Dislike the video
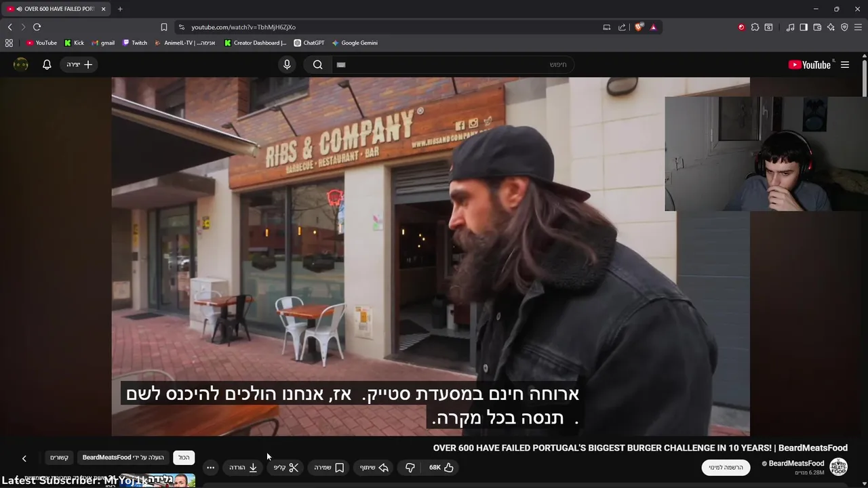 [410, 467]
